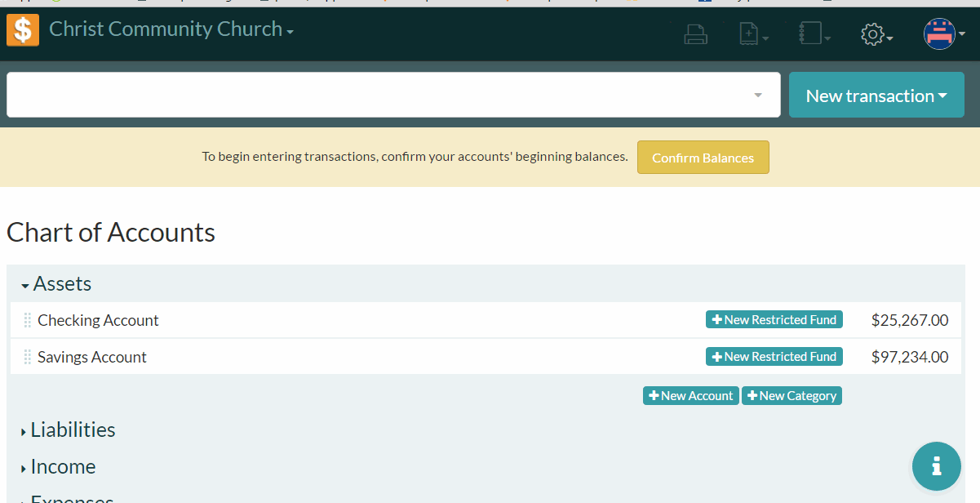Click the New Category button
980x503 pixels.
pyautogui.click(x=792, y=396)
